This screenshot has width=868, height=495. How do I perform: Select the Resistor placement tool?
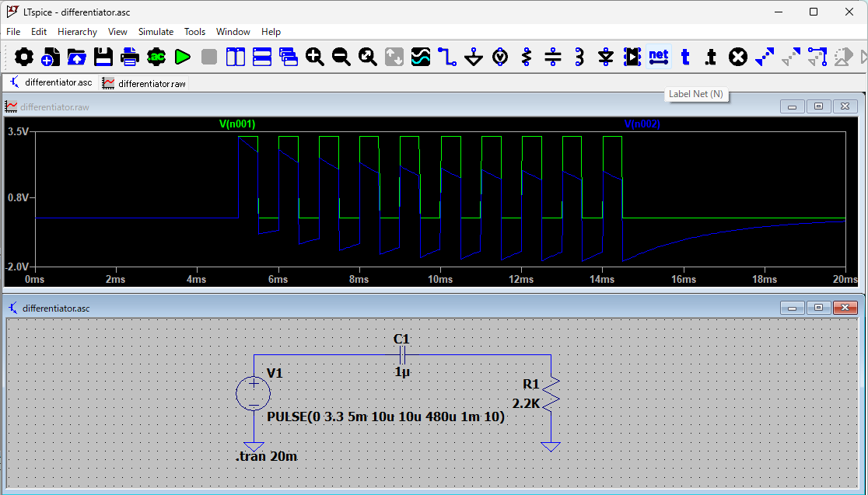tap(527, 57)
